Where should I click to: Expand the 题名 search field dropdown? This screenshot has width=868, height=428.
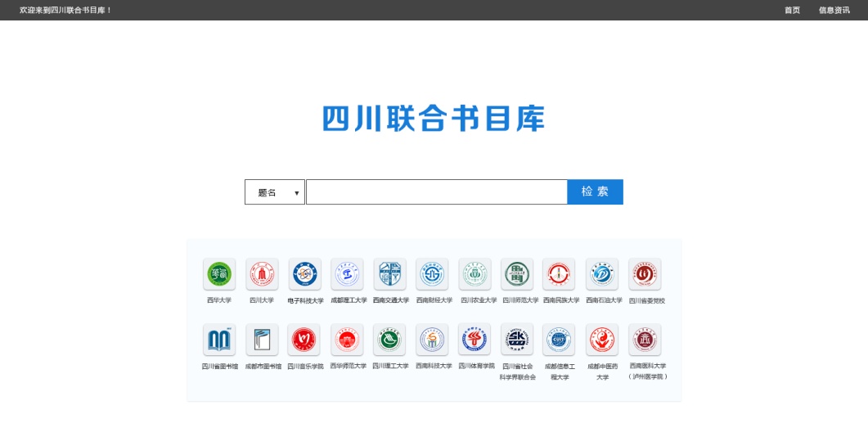pos(275,192)
